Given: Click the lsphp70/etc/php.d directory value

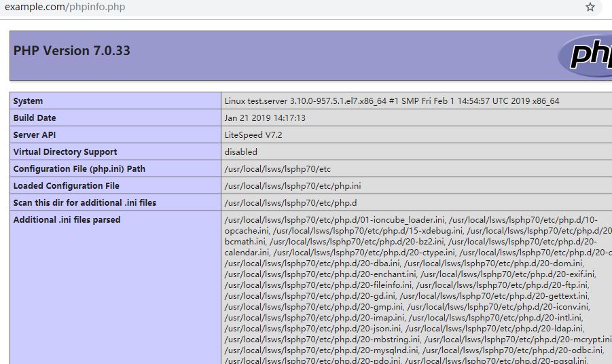Looking at the screenshot, I should click(291, 203).
